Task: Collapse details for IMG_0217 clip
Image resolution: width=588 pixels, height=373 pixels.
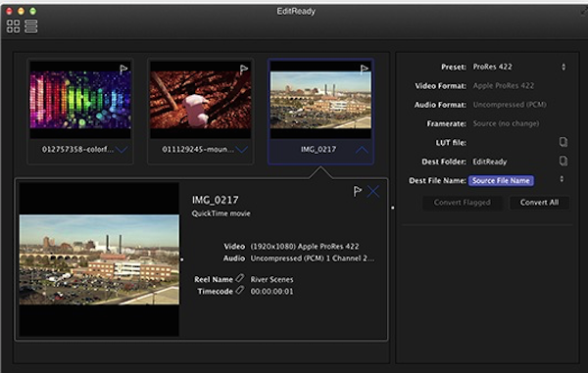Action: click(362, 150)
